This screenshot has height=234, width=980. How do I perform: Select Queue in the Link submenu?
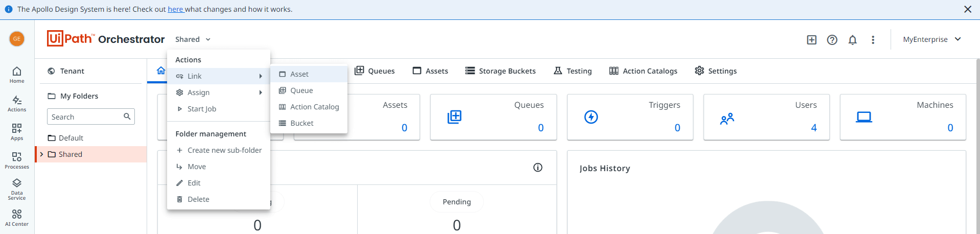pyautogui.click(x=309, y=90)
